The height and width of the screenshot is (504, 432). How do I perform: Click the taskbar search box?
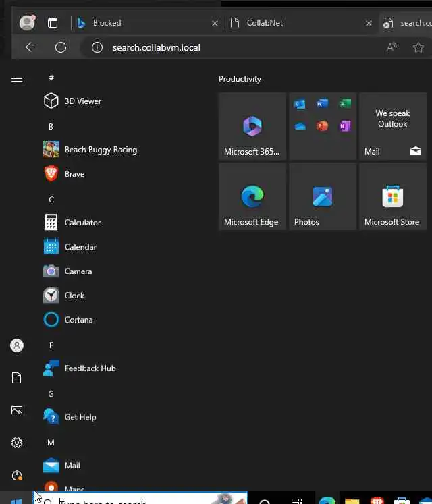[x=140, y=498]
